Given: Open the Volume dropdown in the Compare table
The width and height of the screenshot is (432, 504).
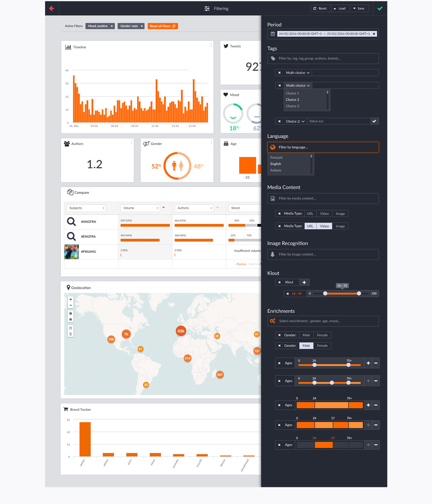Looking at the screenshot, I should 140,208.
